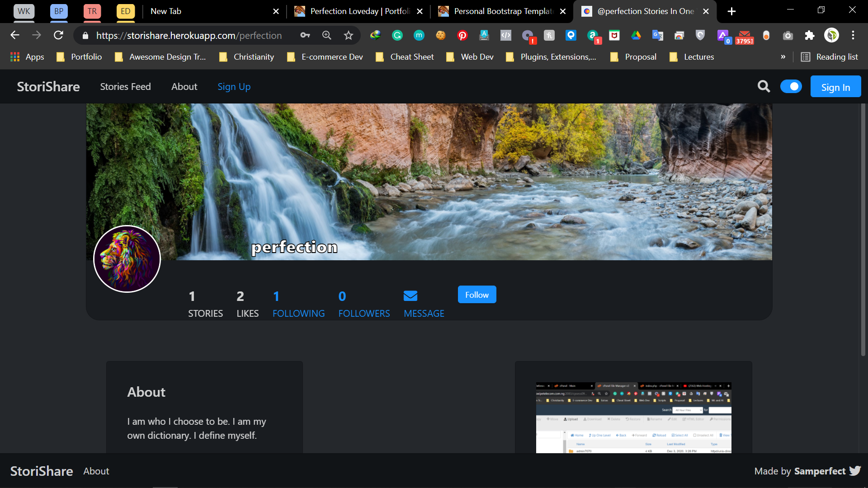Open the Christianity bookmark folder
Screen dimensions: 868x488
tap(247, 57)
